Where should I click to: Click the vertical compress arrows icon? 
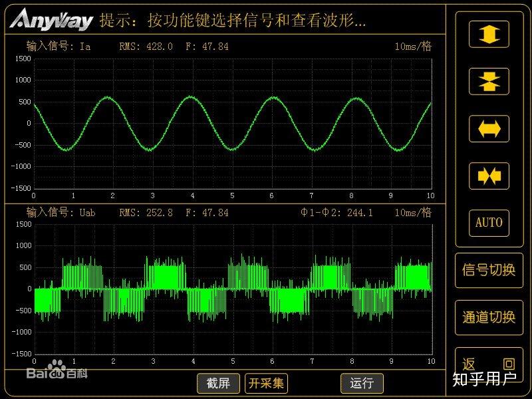pyautogui.click(x=489, y=81)
